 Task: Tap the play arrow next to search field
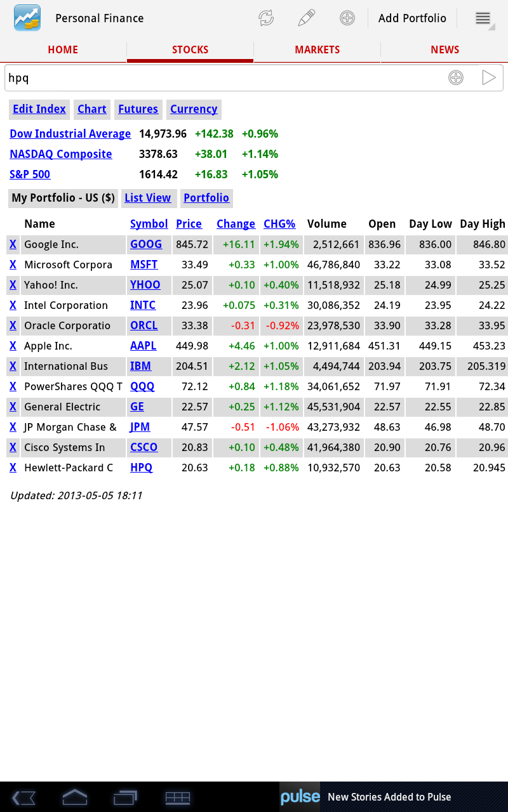click(488, 78)
